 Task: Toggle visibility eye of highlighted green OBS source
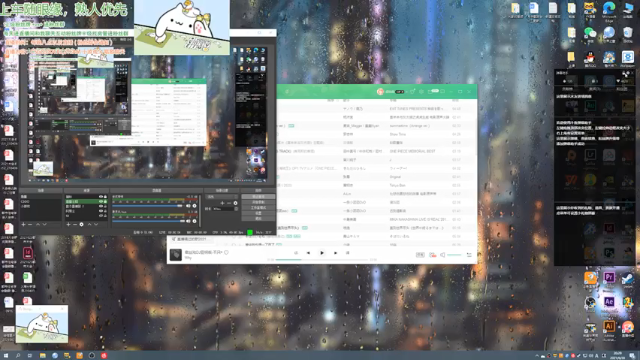(101, 202)
